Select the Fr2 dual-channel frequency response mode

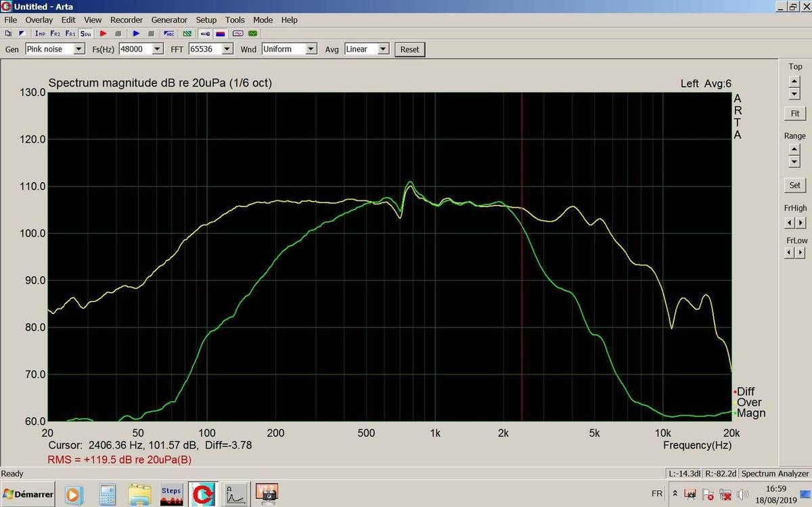tap(55, 33)
